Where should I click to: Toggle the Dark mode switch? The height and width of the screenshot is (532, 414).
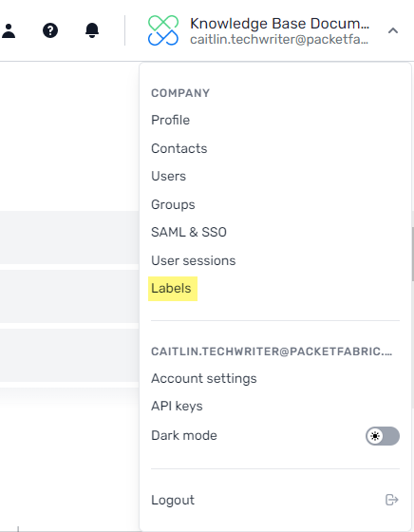[383, 436]
